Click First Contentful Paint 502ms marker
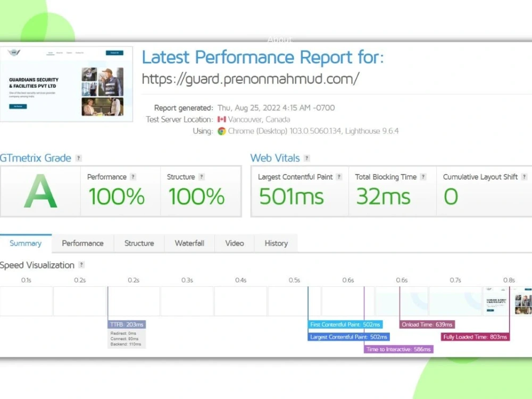Viewport: 532px width, 399px height. pyautogui.click(x=345, y=325)
